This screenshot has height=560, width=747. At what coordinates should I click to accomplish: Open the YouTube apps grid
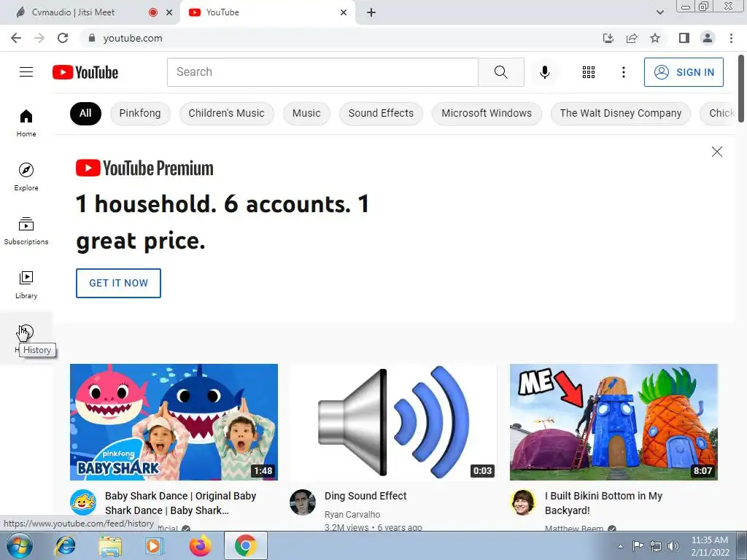tap(589, 72)
